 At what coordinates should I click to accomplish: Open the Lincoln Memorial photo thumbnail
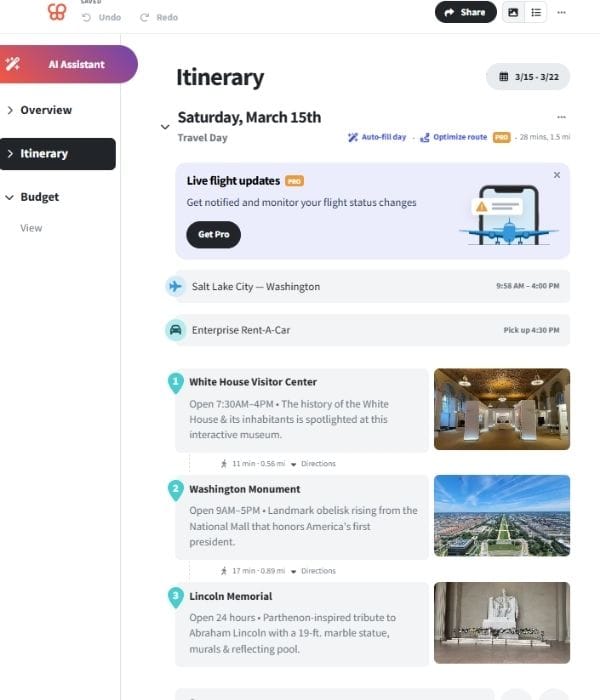(502, 622)
